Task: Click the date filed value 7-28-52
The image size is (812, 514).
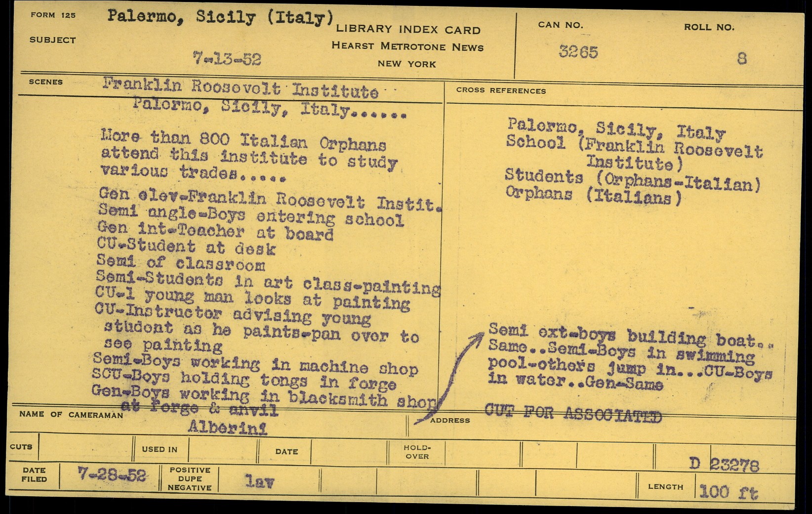Action: point(112,475)
